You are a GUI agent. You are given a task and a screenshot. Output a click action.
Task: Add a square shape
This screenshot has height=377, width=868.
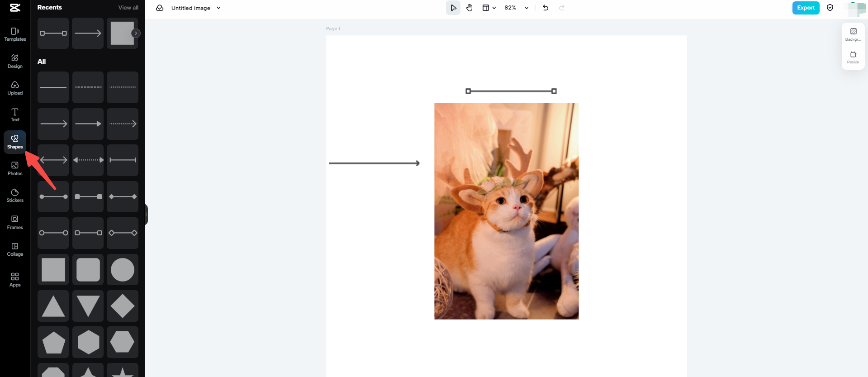pyautogui.click(x=53, y=270)
